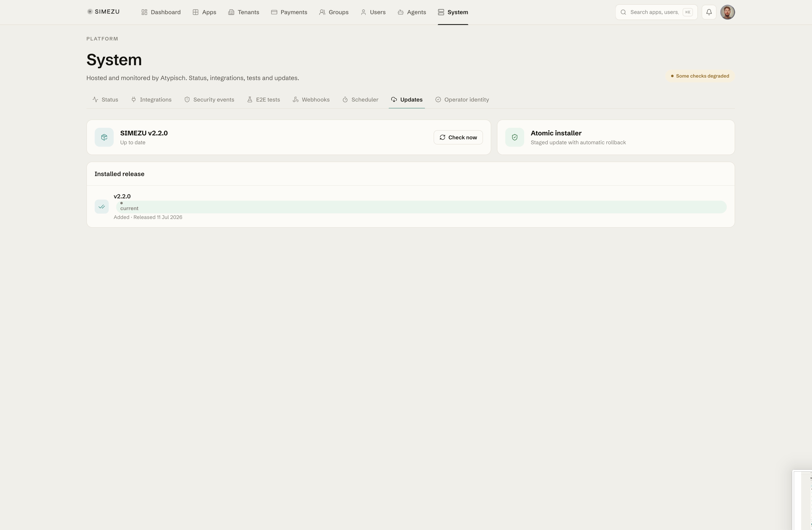Click the double-check icon beside v2.2.0
Screen dimensions: 812x530
click(102, 207)
